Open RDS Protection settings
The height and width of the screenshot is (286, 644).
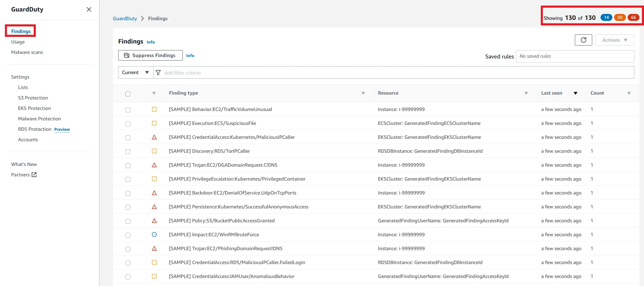35,129
